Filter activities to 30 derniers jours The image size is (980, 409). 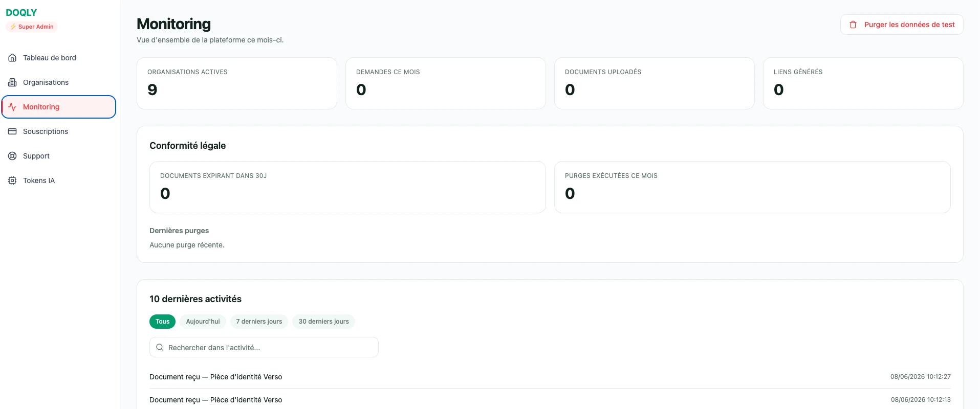click(x=323, y=322)
